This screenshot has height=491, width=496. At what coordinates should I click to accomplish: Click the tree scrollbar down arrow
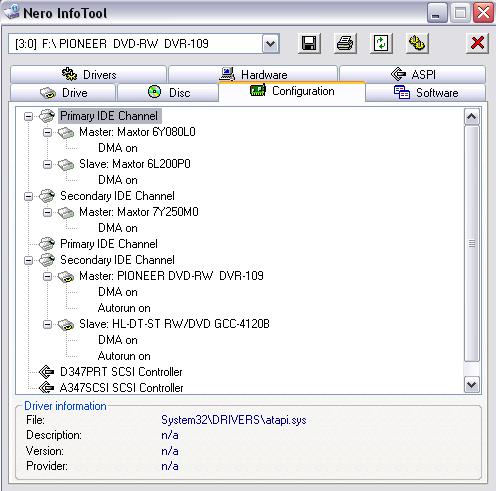472,384
